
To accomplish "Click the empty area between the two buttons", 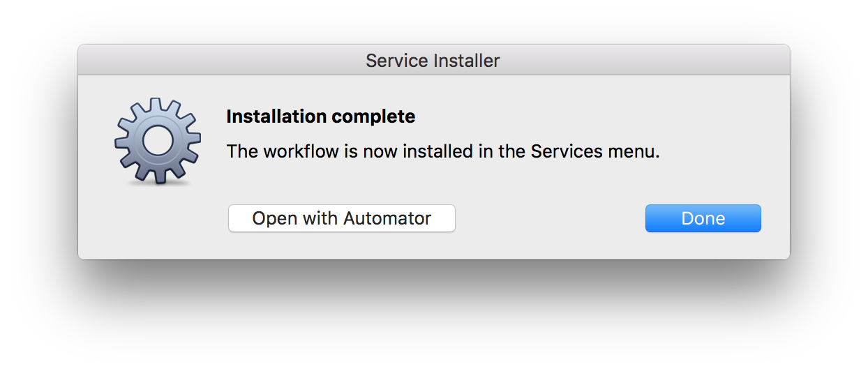I will (x=550, y=218).
